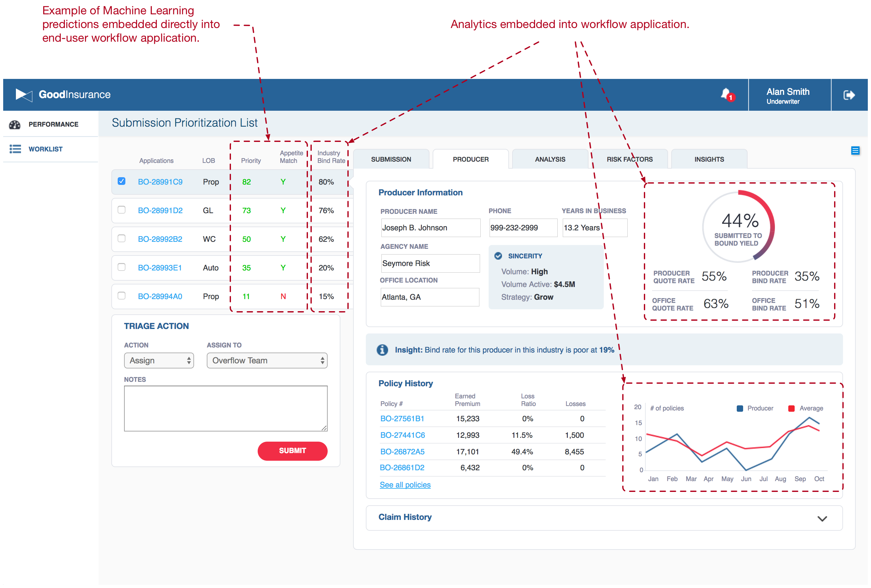
Task: Click the Insight info icon
Action: click(x=382, y=350)
